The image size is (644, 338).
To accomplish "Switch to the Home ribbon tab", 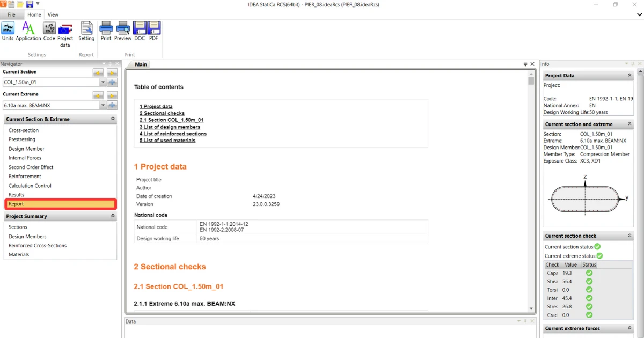I will [x=34, y=15].
